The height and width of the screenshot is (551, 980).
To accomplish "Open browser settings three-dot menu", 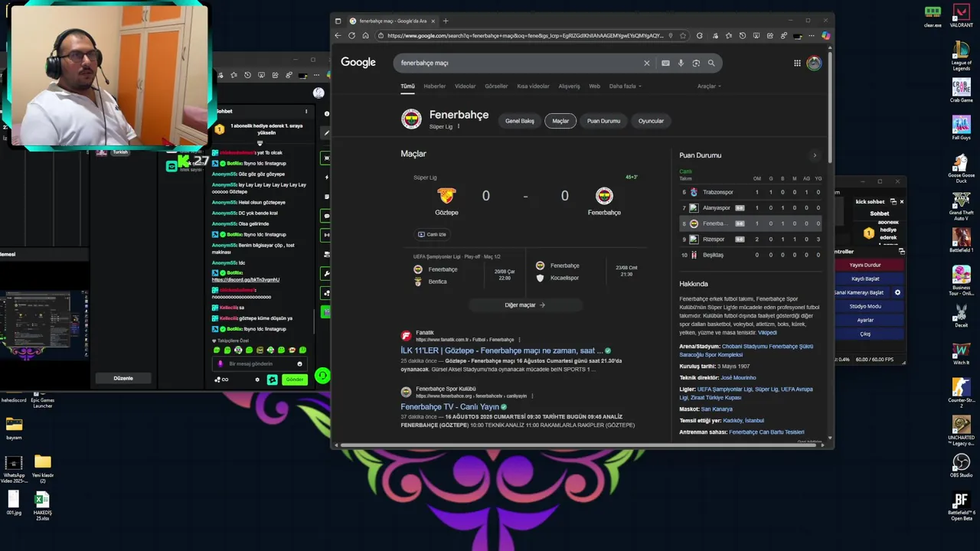I will (812, 35).
